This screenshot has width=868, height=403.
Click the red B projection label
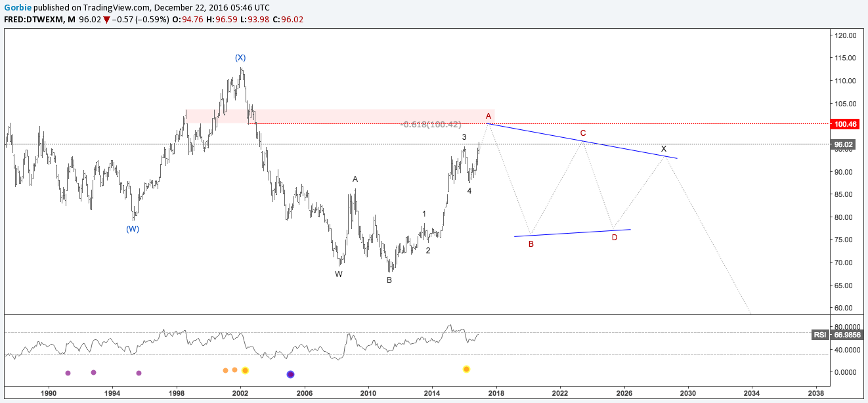point(531,244)
